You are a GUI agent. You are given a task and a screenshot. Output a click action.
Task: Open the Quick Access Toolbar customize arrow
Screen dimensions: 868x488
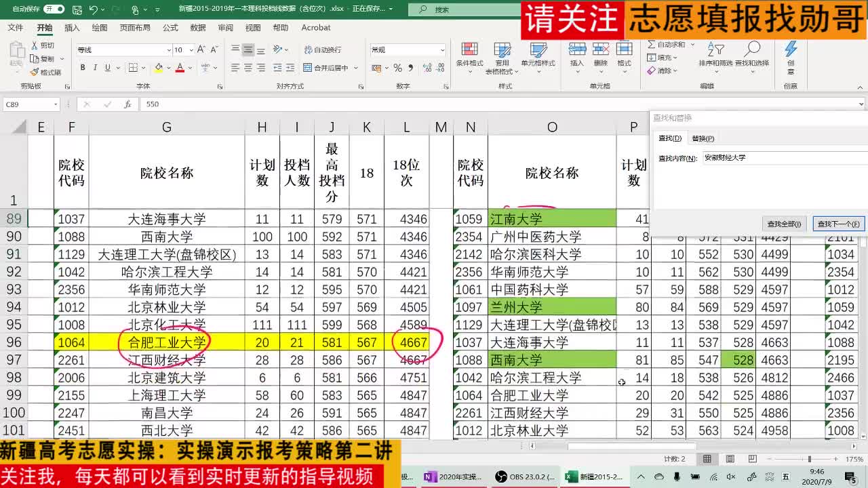[158, 9]
